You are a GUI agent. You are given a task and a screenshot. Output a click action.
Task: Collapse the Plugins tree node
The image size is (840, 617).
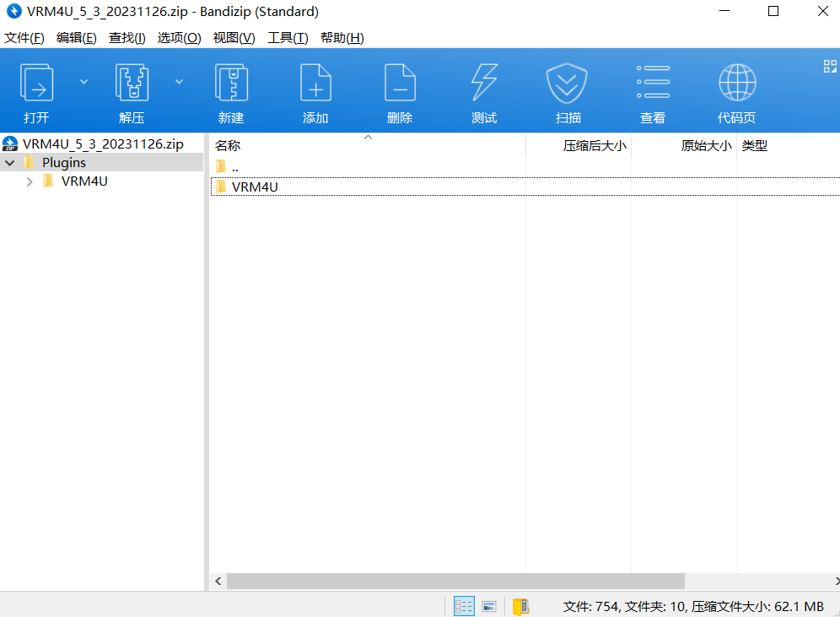[10, 162]
